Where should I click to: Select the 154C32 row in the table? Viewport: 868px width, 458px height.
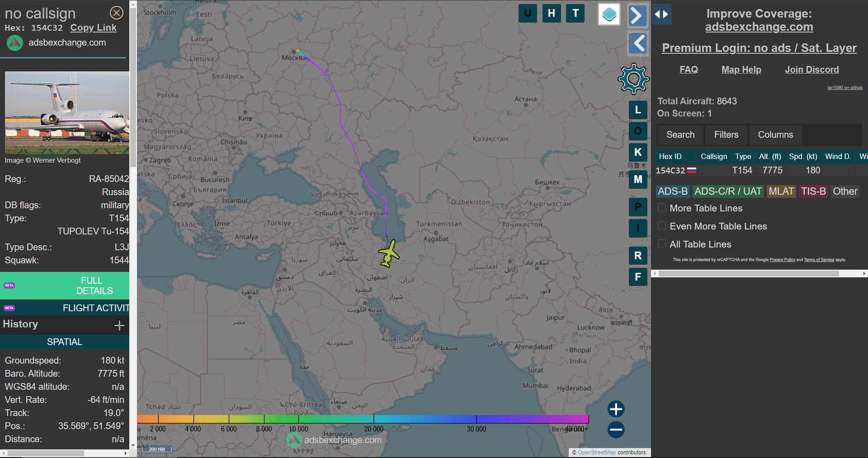[x=762, y=170]
